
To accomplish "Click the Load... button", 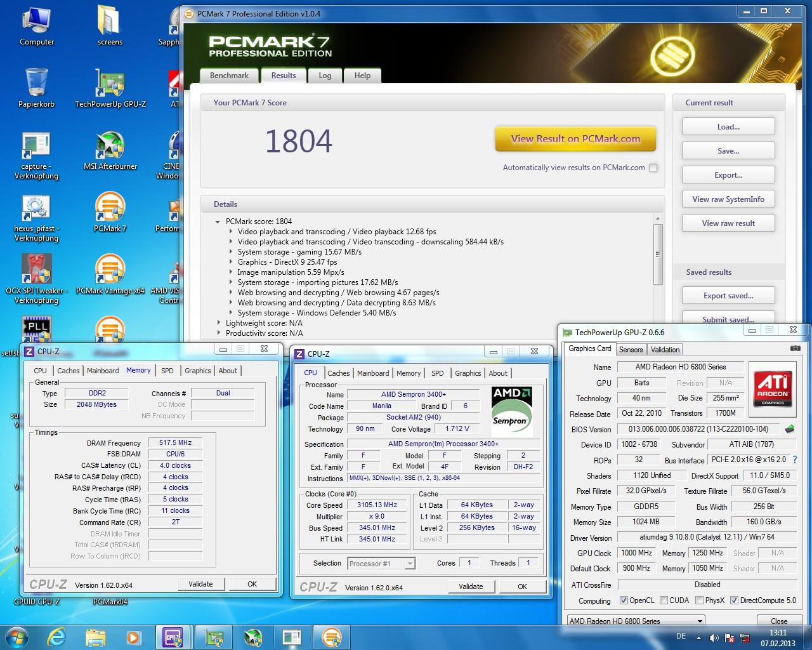I will (x=728, y=127).
